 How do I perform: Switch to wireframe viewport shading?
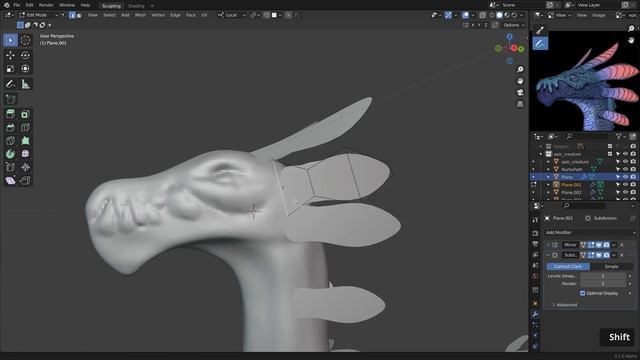pos(492,15)
